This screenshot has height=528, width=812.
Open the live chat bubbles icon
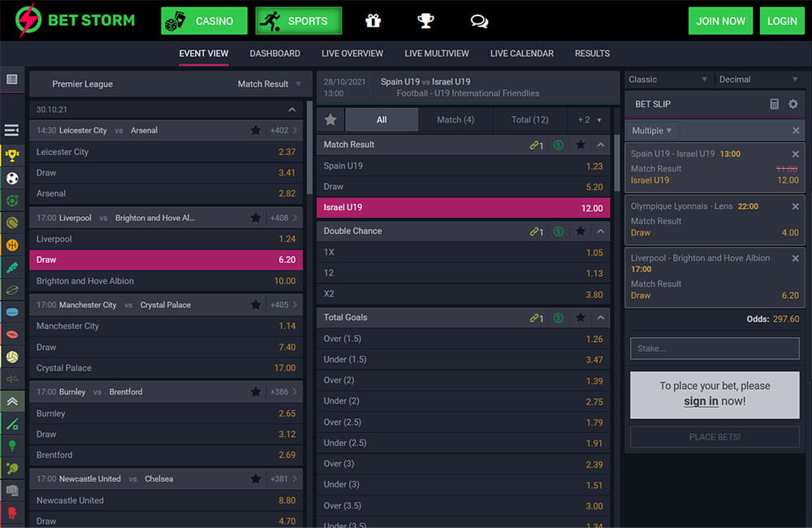coord(479,21)
